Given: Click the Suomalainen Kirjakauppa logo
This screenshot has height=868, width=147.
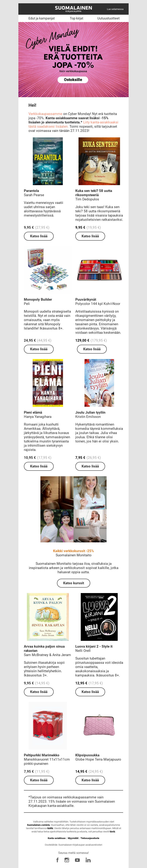Looking at the screenshot, I should [x=73, y=9].
